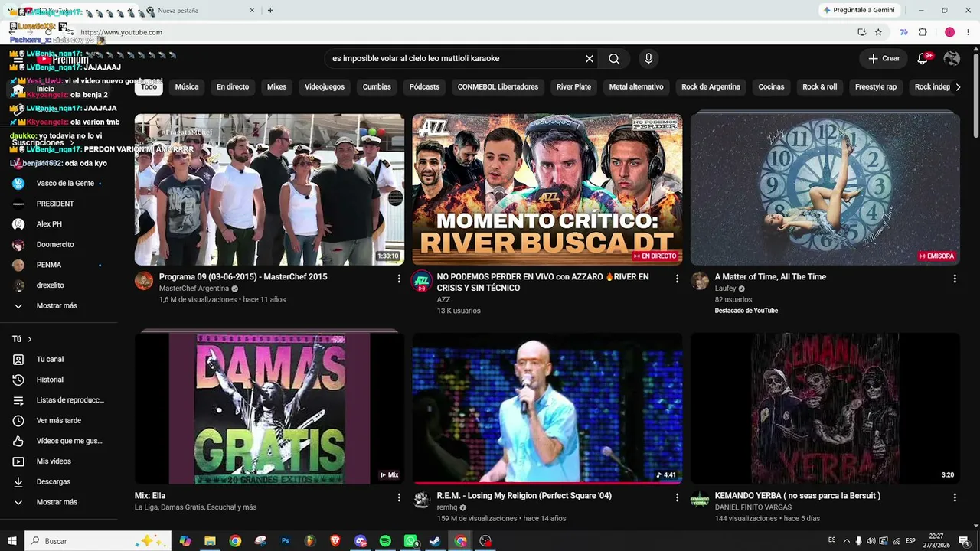Select the Mixes filter chip
The width and height of the screenshot is (980, 551).
click(276, 87)
